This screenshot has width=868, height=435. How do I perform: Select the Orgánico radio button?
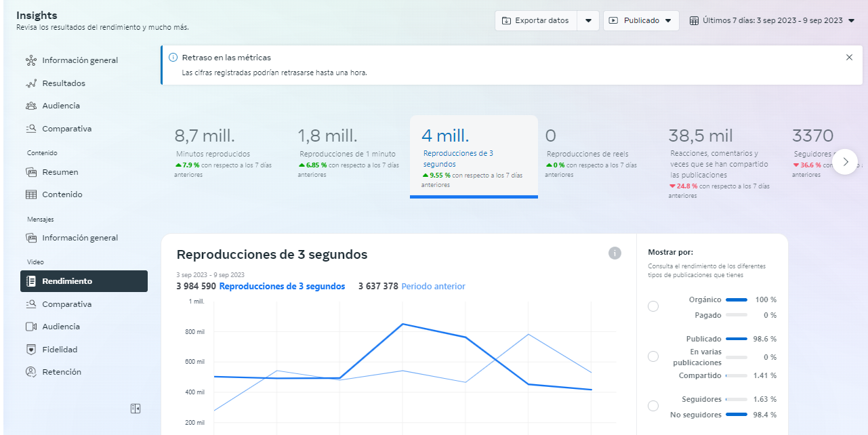tap(653, 306)
